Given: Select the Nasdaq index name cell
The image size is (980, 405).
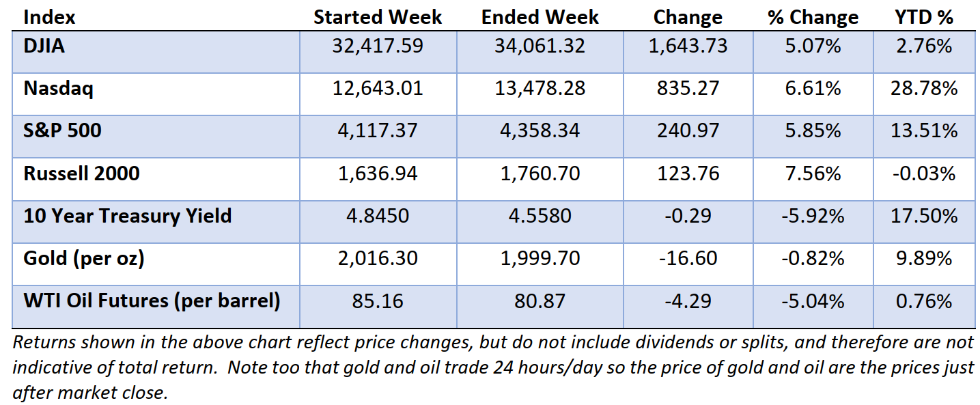Looking at the screenshot, I should (x=58, y=89).
